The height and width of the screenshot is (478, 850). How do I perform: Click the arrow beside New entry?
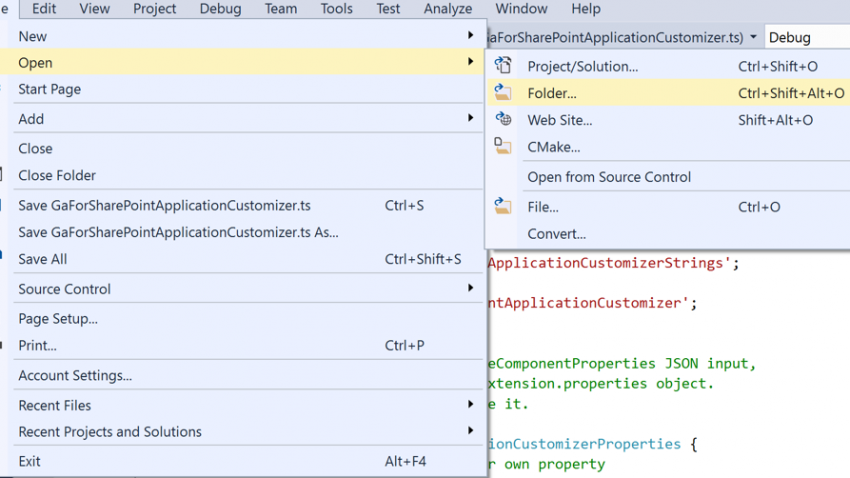pos(470,35)
